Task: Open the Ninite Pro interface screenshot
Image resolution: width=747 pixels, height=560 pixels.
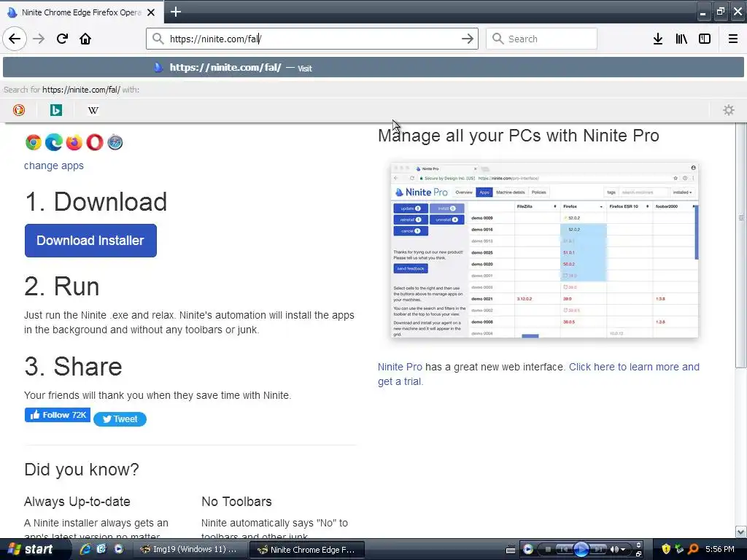Action: 544,251
